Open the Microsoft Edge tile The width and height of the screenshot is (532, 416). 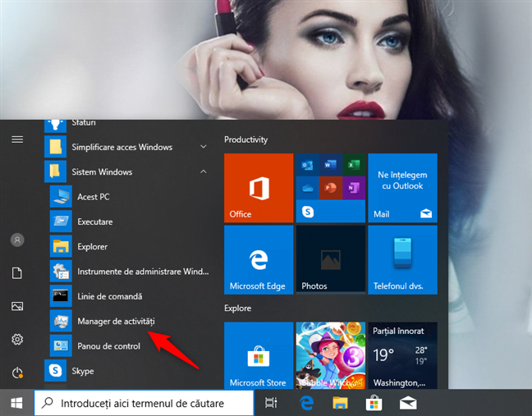pos(259,260)
